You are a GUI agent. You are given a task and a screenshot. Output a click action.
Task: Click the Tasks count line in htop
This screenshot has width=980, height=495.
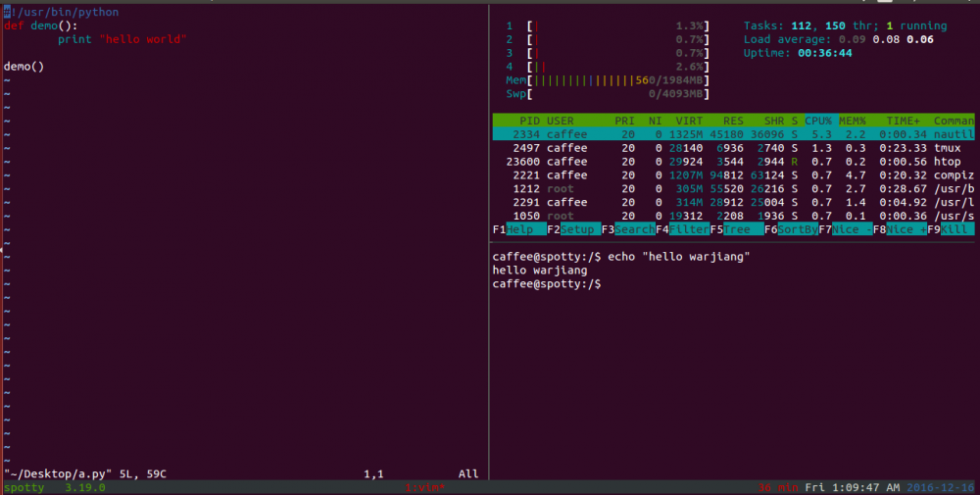pyautogui.click(x=845, y=25)
